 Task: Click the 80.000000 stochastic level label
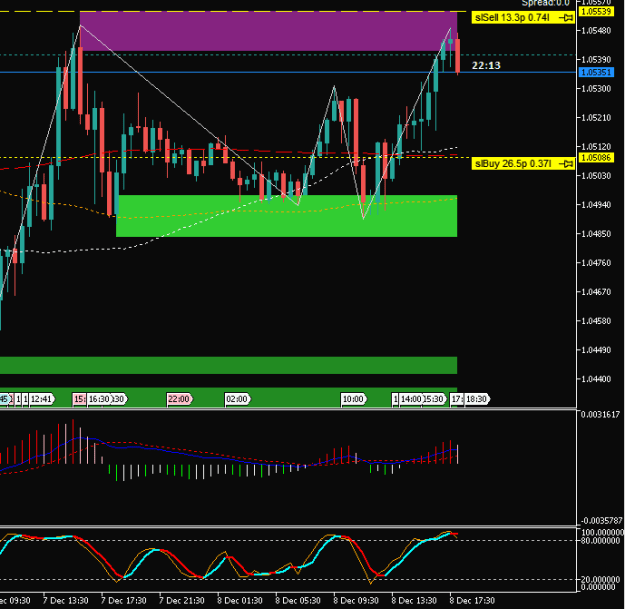[x=602, y=541]
